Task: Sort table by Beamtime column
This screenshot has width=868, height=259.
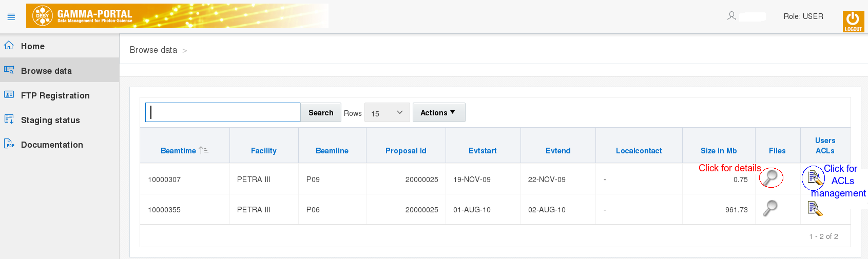Action: [178, 151]
